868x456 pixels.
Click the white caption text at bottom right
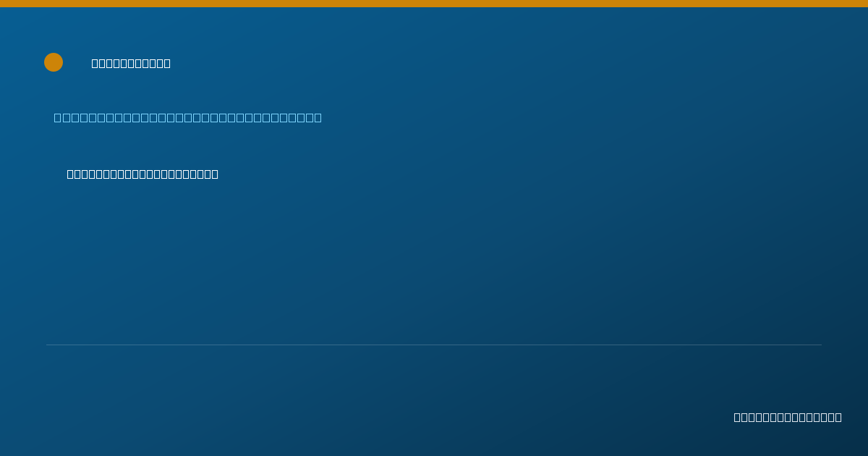coord(788,417)
